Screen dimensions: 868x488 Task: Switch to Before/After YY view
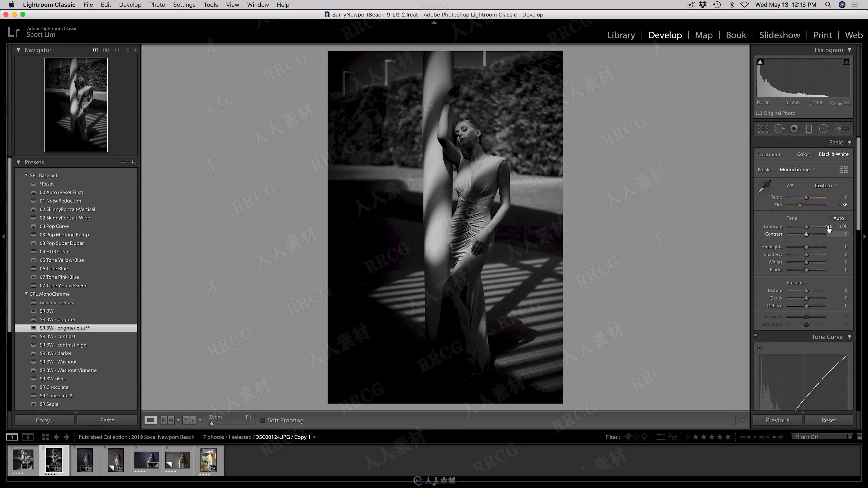point(189,420)
